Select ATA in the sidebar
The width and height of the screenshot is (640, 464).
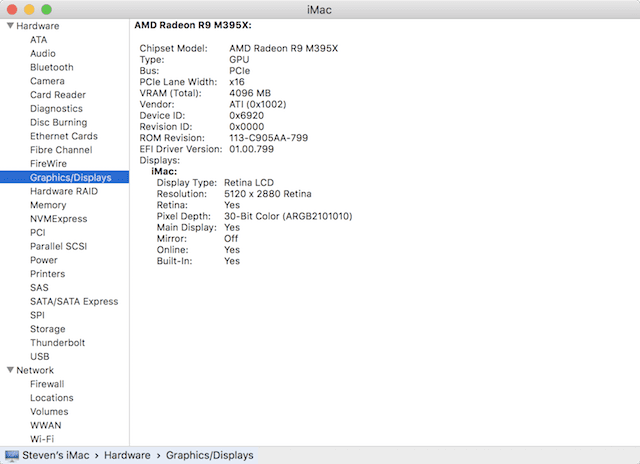[x=38, y=40]
